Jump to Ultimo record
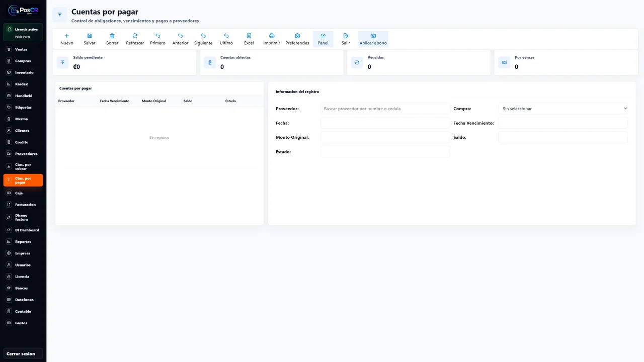The image size is (644, 362). pyautogui.click(x=226, y=39)
